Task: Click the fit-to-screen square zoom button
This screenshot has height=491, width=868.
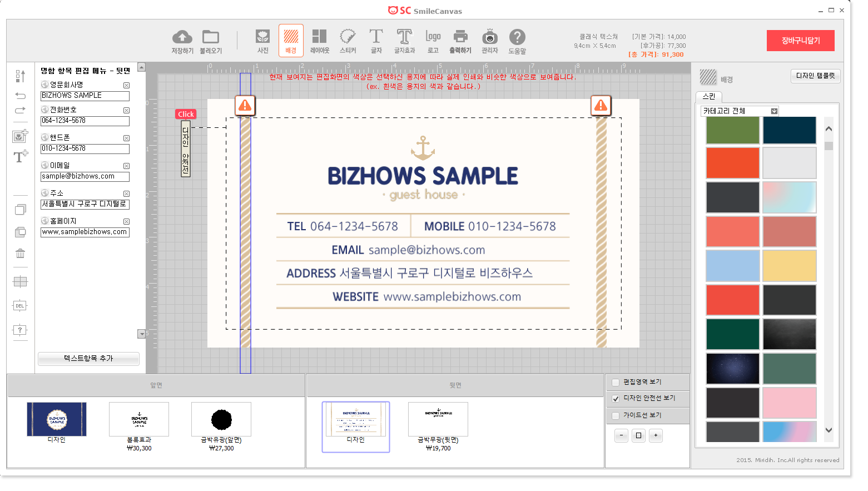Action: pos(638,435)
